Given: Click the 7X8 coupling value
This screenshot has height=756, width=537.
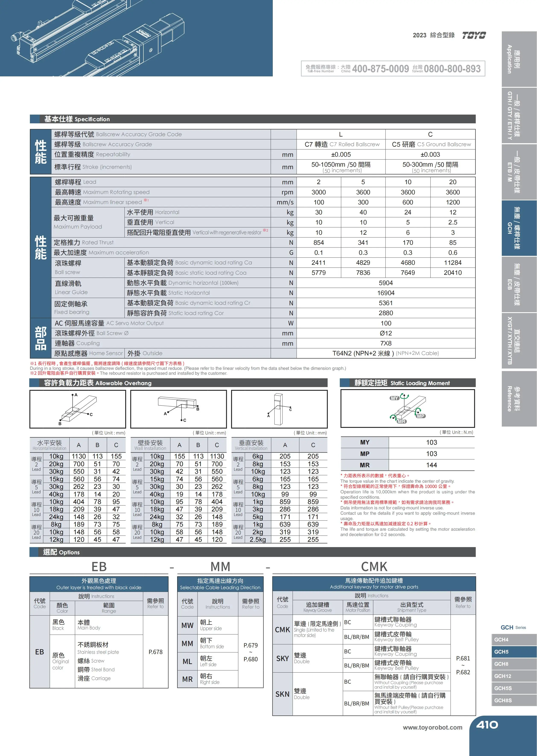Looking at the screenshot, I should (x=386, y=343).
